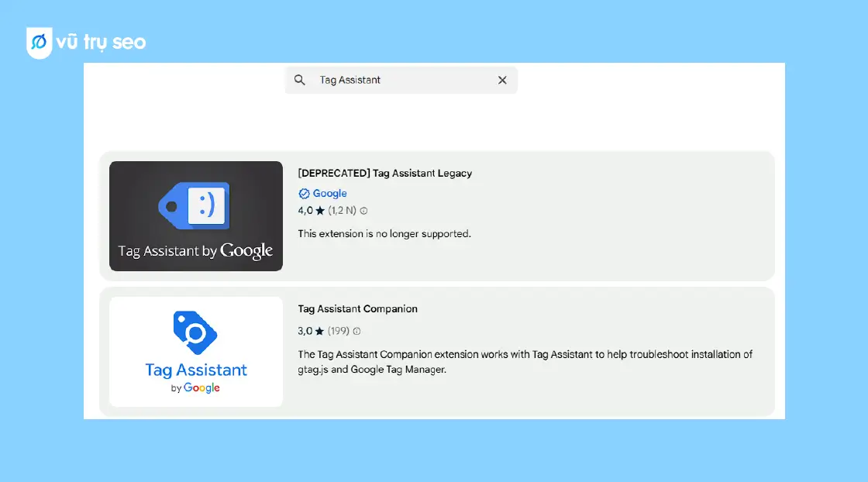Screen dimensions: 868x482
Task: Open Tag Assistant Companion thumbnail image
Action: pos(196,352)
